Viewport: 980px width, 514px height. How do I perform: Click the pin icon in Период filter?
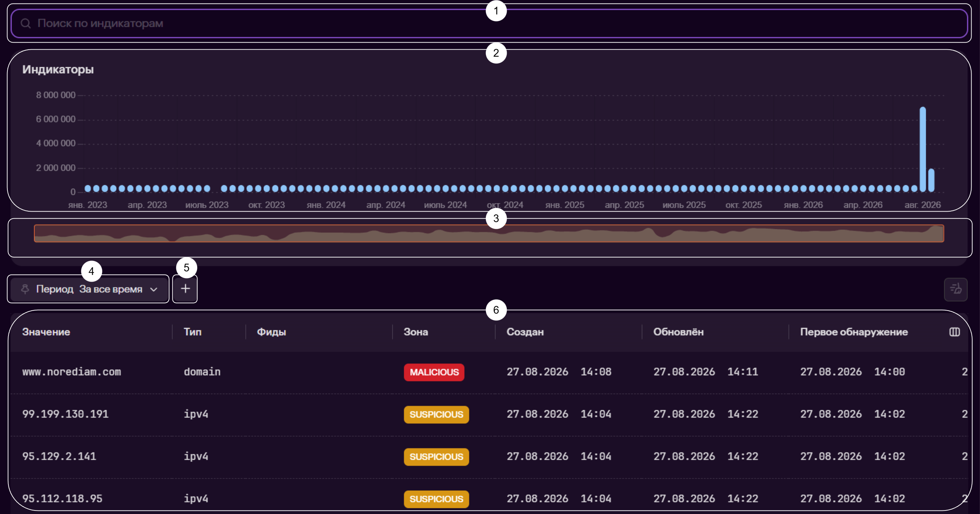pos(25,289)
